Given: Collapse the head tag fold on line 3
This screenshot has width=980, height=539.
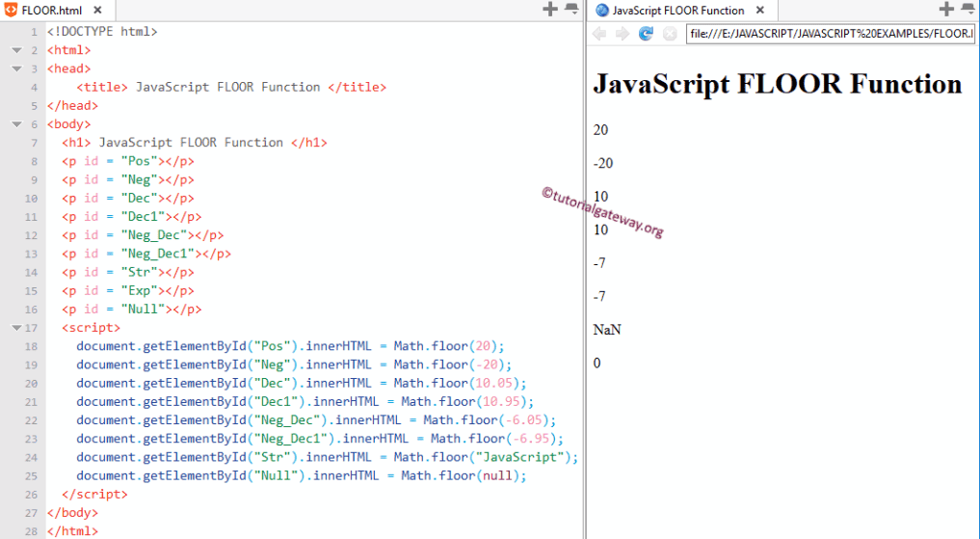Looking at the screenshot, I should [17, 68].
